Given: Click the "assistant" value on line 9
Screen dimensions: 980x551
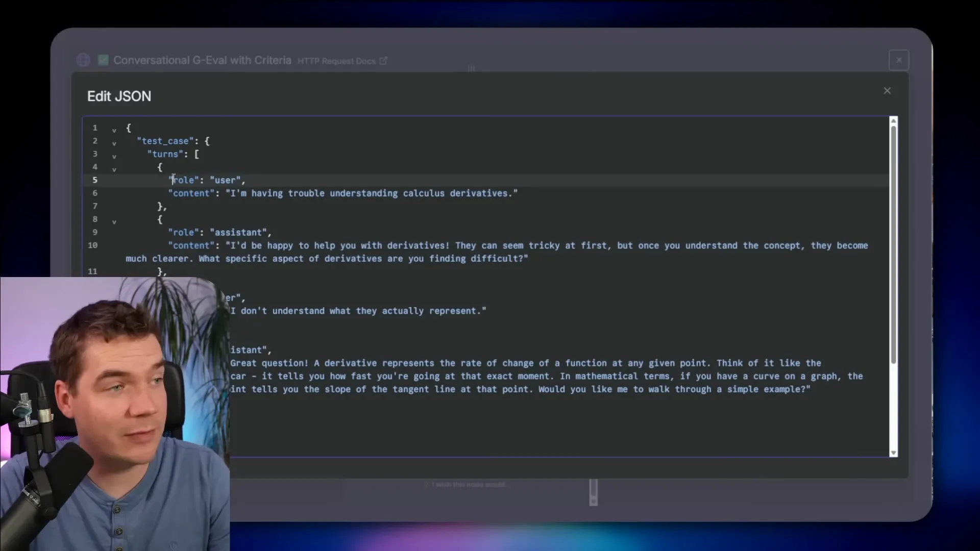Looking at the screenshot, I should pos(238,233).
